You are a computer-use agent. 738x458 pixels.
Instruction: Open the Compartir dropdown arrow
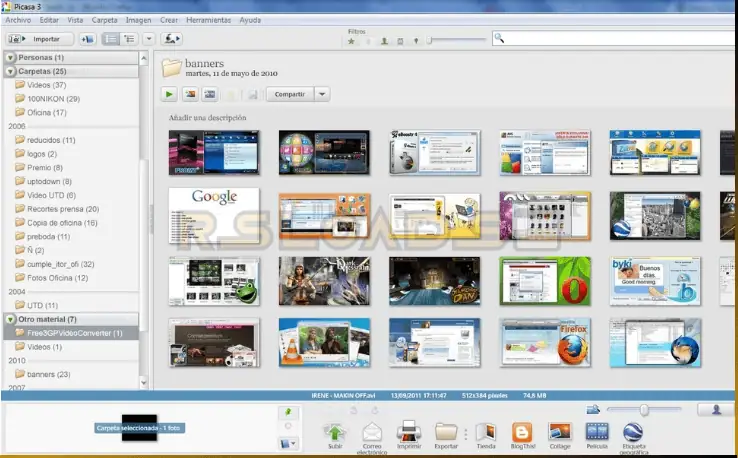(322, 94)
